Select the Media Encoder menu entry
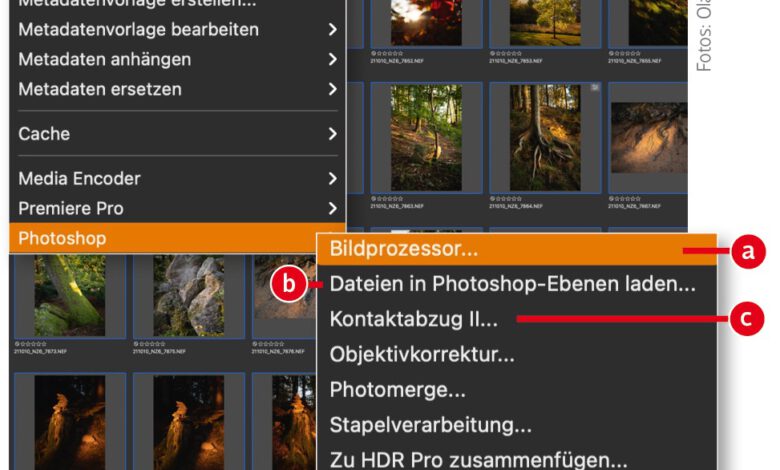This screenshot has width=780, height=470. (x=178, y=178)
